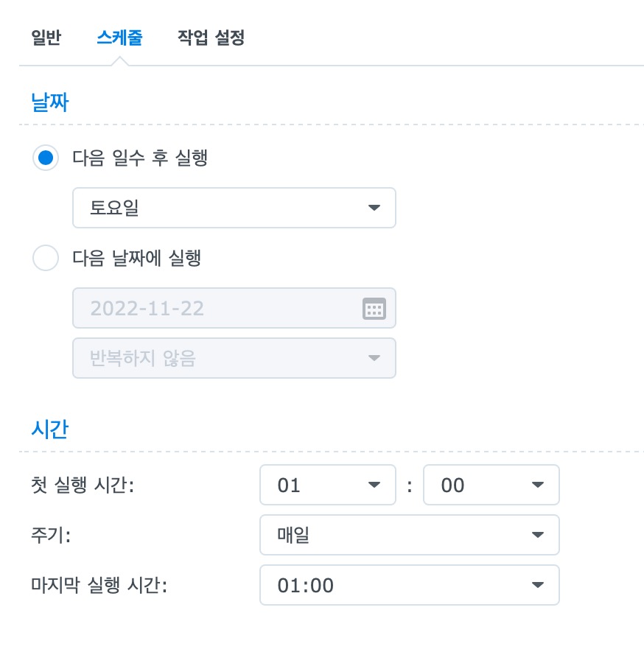
Task: Open the first run minute 00 combo box
Action: pyautogui.click(x=491, y=485)
